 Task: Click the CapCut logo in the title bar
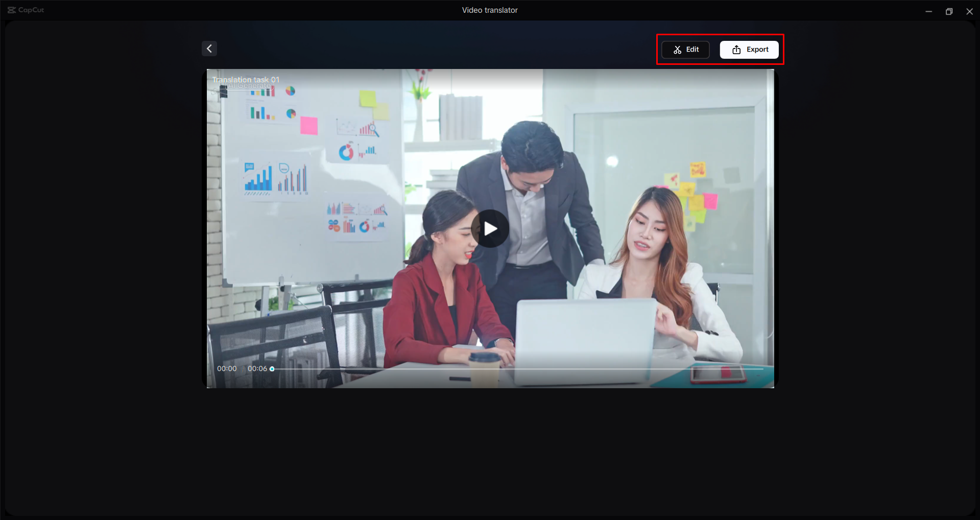[25, 10]
